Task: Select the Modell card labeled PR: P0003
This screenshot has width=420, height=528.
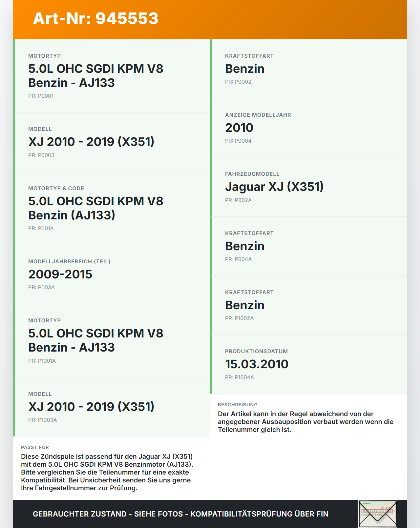Action: pos(112,142)
